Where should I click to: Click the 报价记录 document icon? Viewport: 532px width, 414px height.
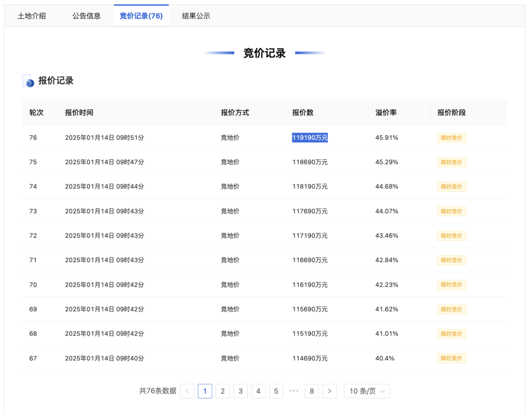pos(28,81)
